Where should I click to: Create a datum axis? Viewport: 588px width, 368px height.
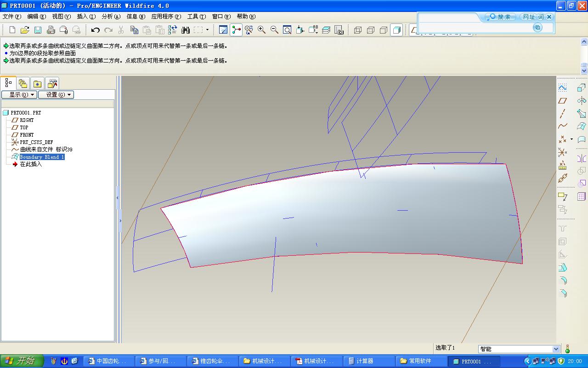tap(563, 113)
